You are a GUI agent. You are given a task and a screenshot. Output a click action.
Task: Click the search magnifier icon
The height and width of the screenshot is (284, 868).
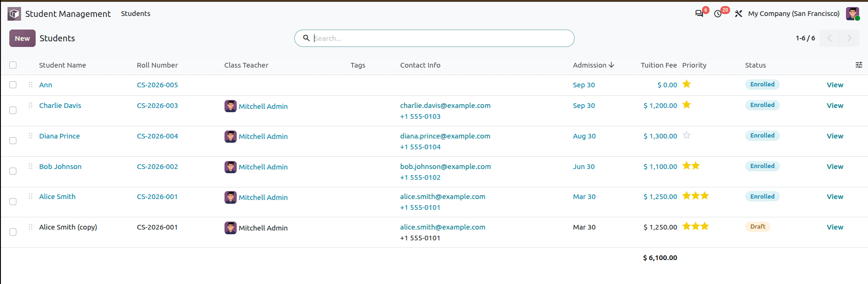[x=306, y=38]
